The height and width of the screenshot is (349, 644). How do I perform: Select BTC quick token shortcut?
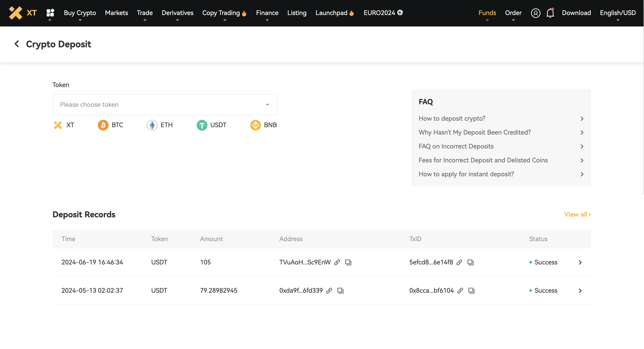[x=110, y=125]
